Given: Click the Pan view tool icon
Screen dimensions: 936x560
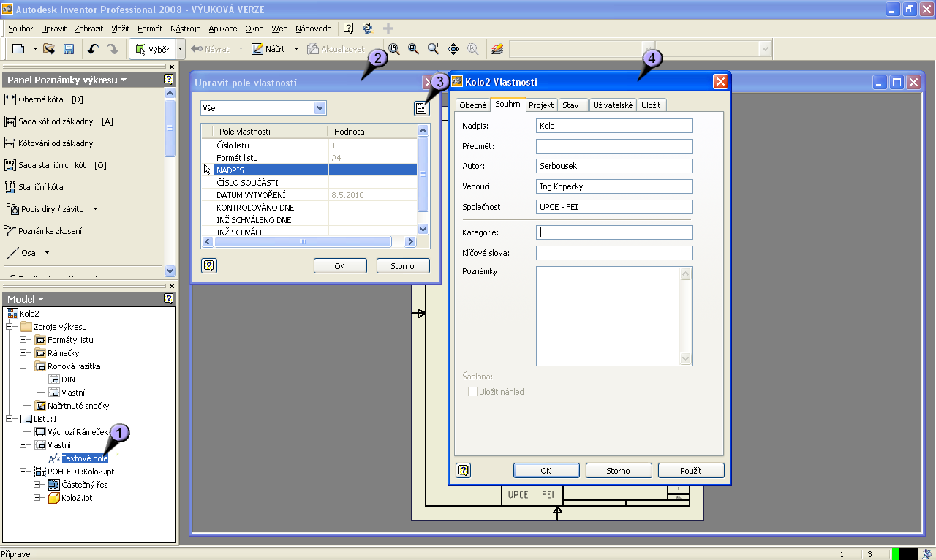Looking at the screenshot, I should (453, 49).
